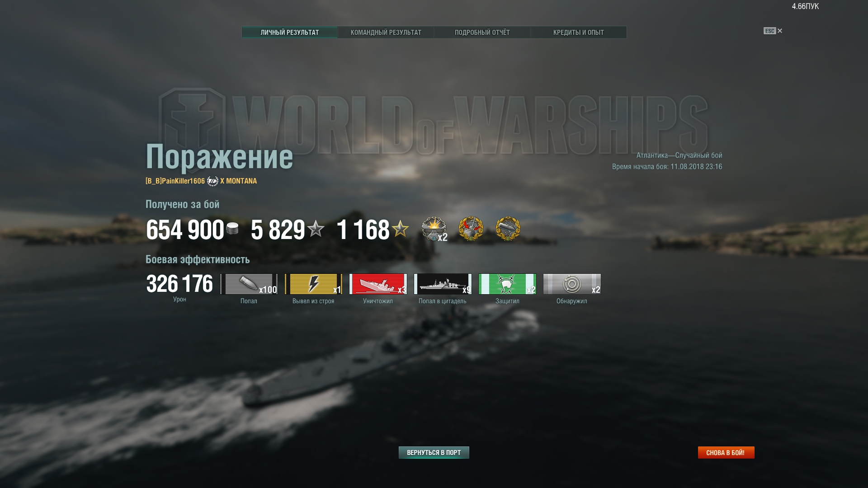Open the Кредиты и опыт tab
The height and width of the screenshot is (488, 868).
click(578, 33)
